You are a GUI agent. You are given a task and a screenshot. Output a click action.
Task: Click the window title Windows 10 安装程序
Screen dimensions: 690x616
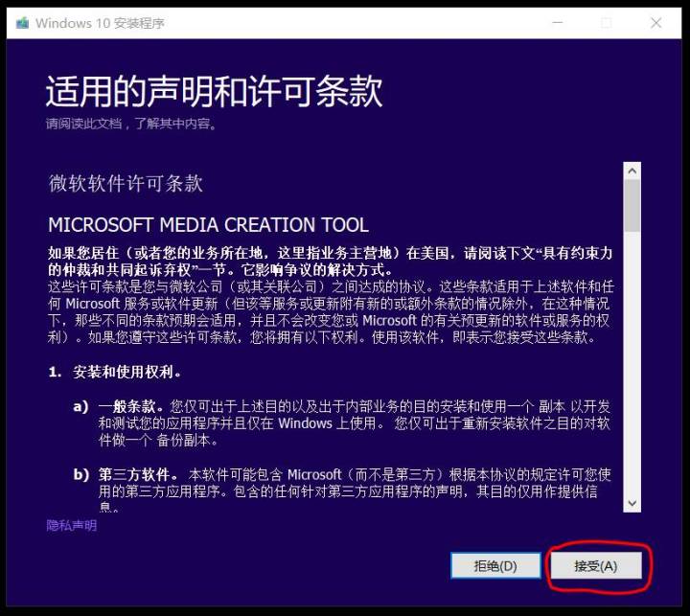[x=101, y=23]
